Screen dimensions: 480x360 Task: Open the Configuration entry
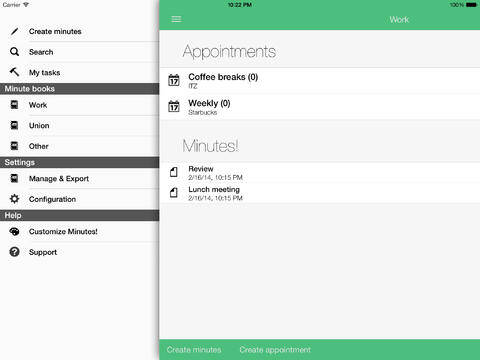click(x=80, y=199)
